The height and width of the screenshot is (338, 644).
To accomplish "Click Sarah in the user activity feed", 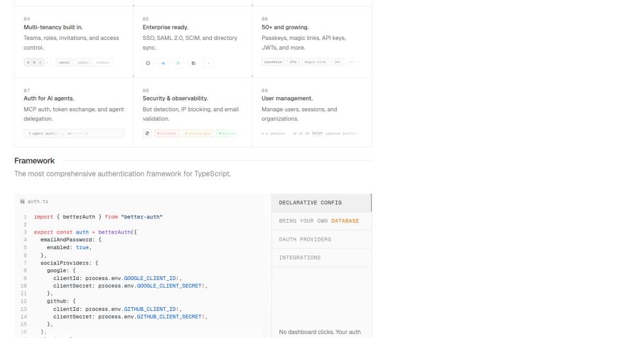I will (317, 133).
